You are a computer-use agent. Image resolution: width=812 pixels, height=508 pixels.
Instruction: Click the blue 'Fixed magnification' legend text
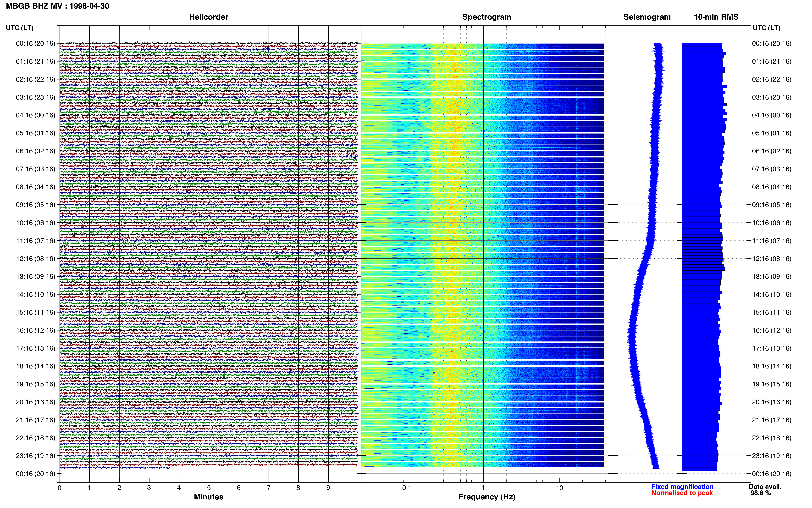(x=682, y=487)
